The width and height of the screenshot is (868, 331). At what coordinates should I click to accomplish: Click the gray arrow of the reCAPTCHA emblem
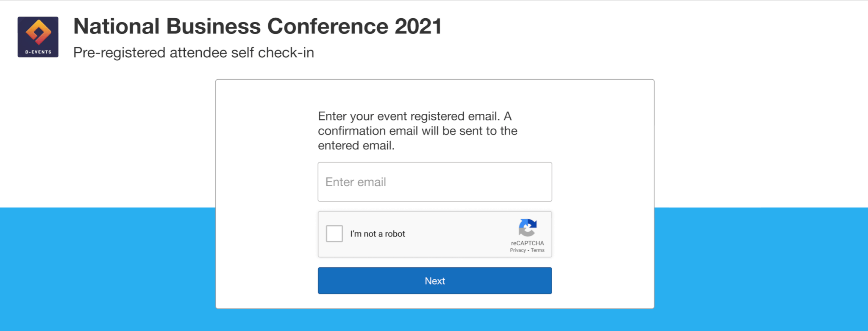(525, 233)
